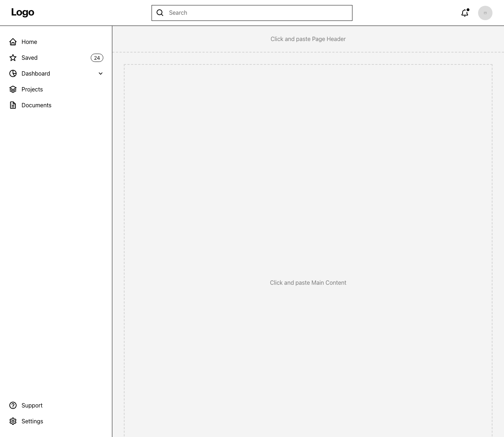Open the Saved items page

click(29, 58)
